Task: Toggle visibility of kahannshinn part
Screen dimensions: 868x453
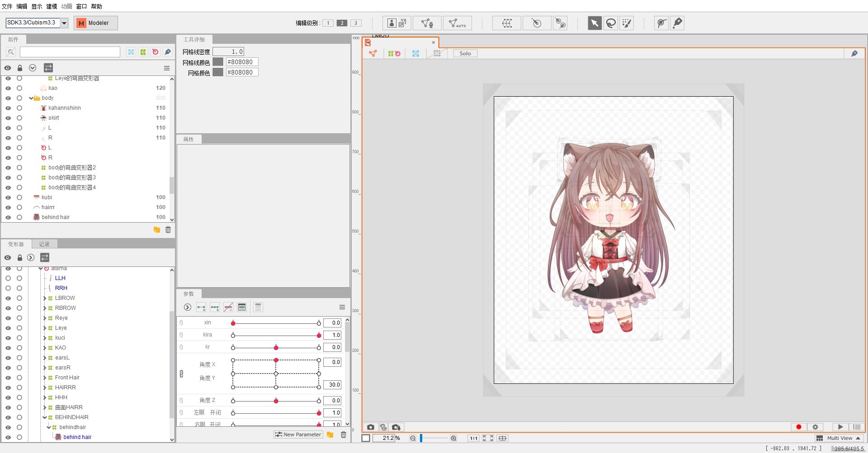Action: click(8, 108)
